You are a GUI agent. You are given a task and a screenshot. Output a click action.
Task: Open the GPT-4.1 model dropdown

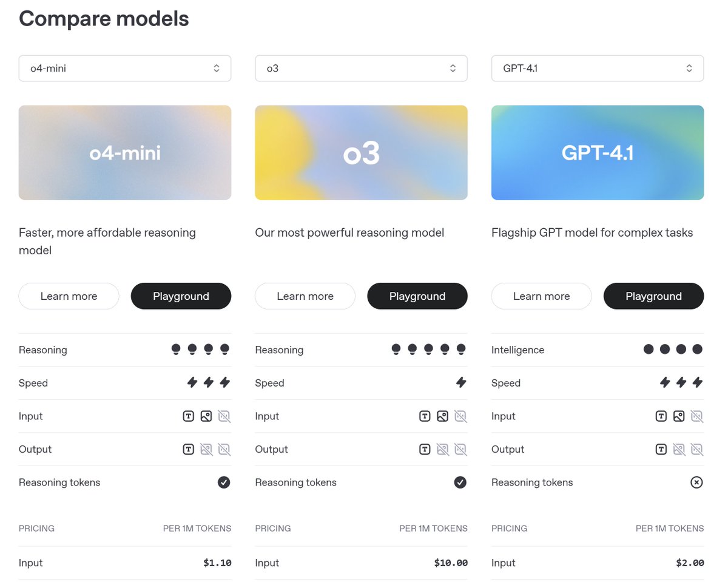[x=598, y=69]
